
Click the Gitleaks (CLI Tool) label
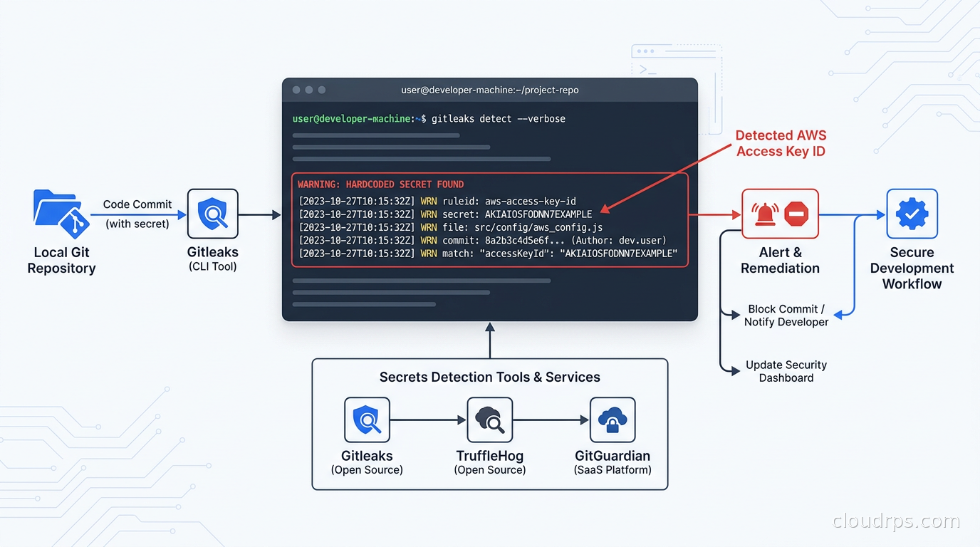212,259
